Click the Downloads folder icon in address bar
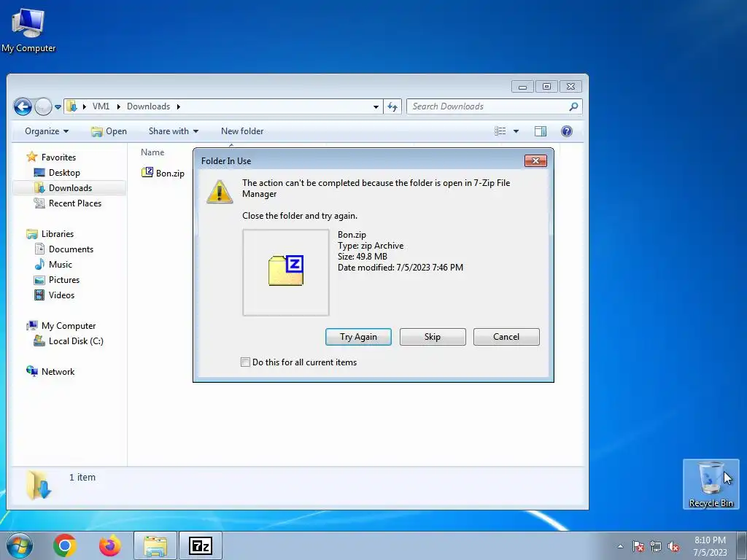The height and width of the screenshot is (560, 747). [72, 106]
